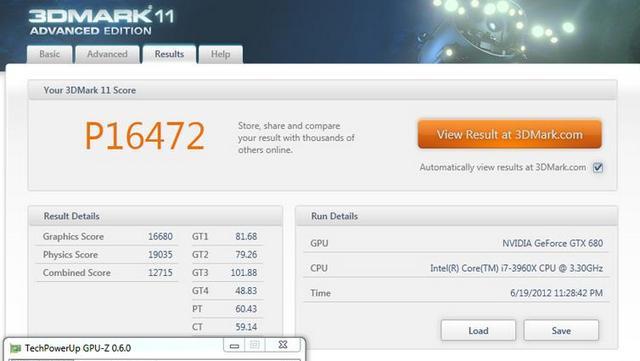Toggle automatically view results checkbox
Screen dimensions: 640x361
pos(598,167)
